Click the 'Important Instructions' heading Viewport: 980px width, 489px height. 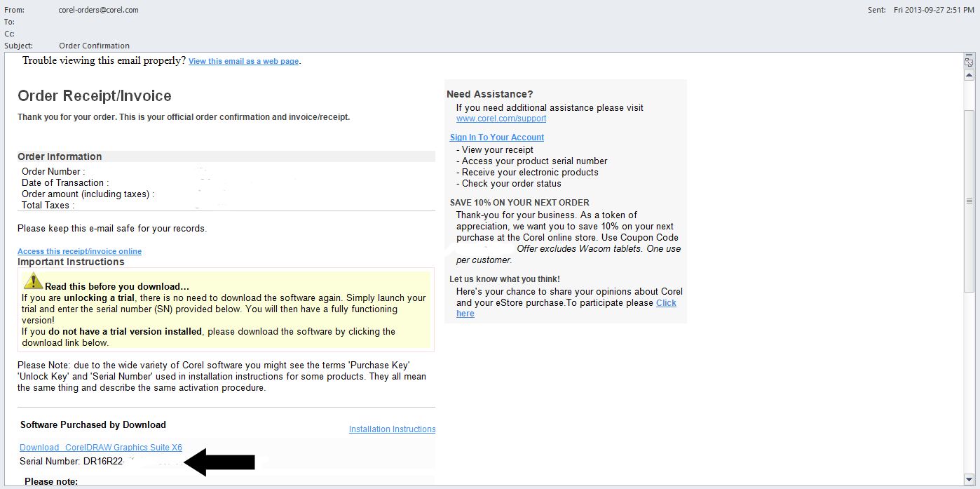tap(71, 262)
